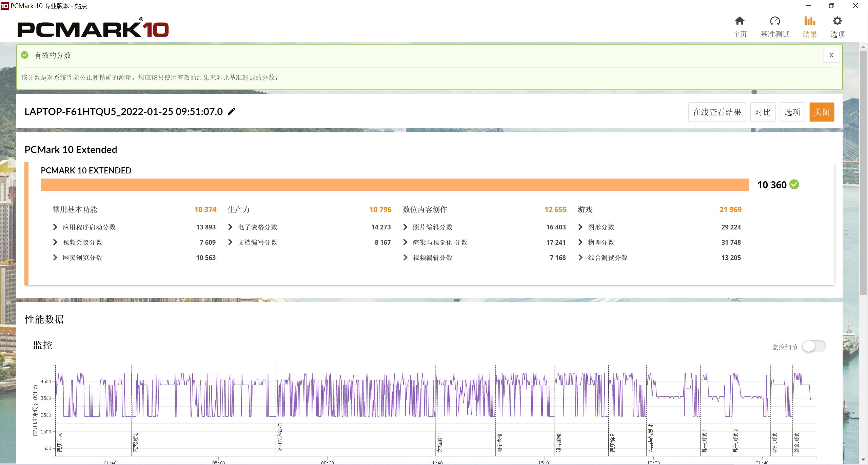The height and width of the screenshot is (465, 868).
Task: Open the Benchmarks (基准测试) gauge icon
Action: pyautogui.click(x=775, y=21)
